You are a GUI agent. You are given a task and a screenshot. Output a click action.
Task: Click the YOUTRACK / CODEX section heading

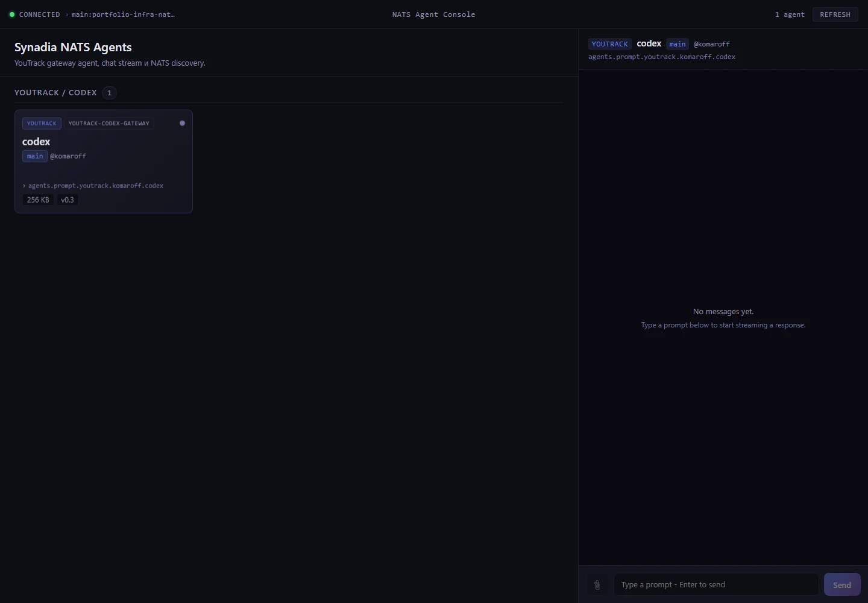click(55, 92)
